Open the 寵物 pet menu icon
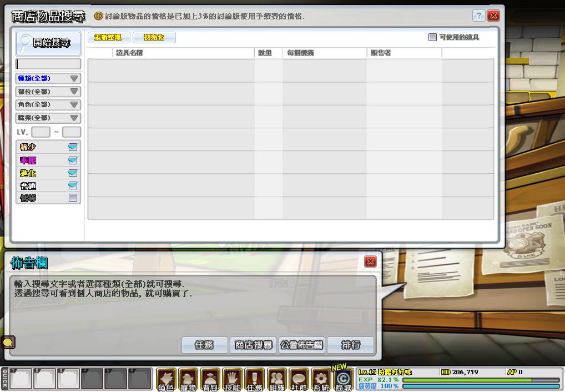Image resolution: width=565 pixels, height=392 pixels. 188,380
